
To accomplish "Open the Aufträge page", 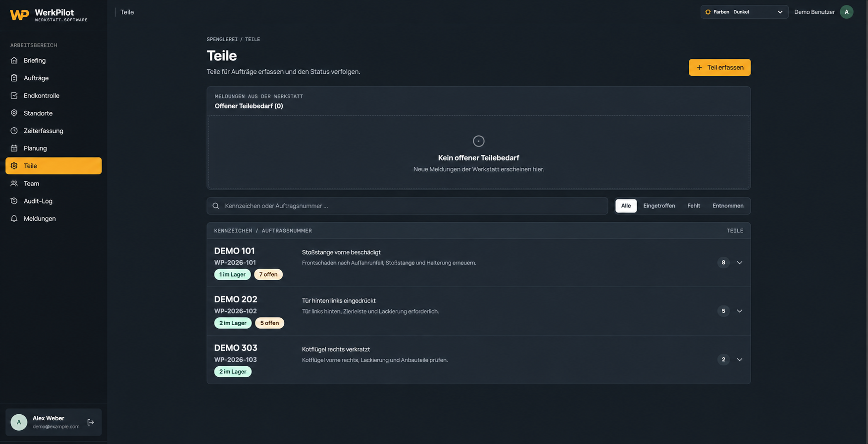I will point(53,78).
